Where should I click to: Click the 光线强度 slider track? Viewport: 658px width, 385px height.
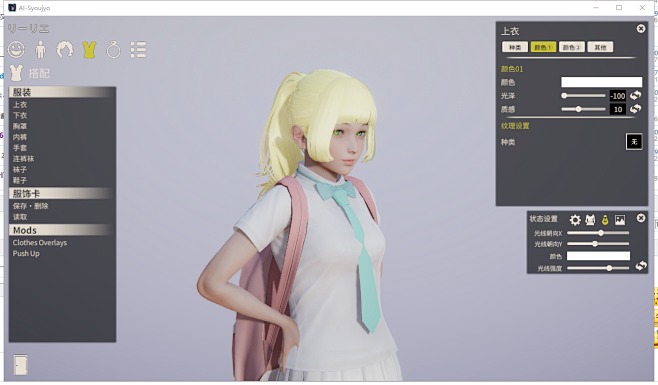click(598, 268)
